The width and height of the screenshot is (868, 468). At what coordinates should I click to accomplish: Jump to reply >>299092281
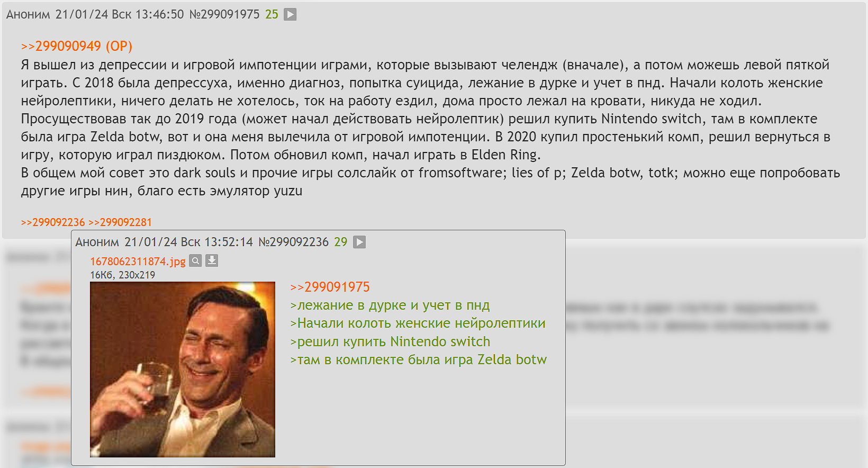[x=120, y=222]
